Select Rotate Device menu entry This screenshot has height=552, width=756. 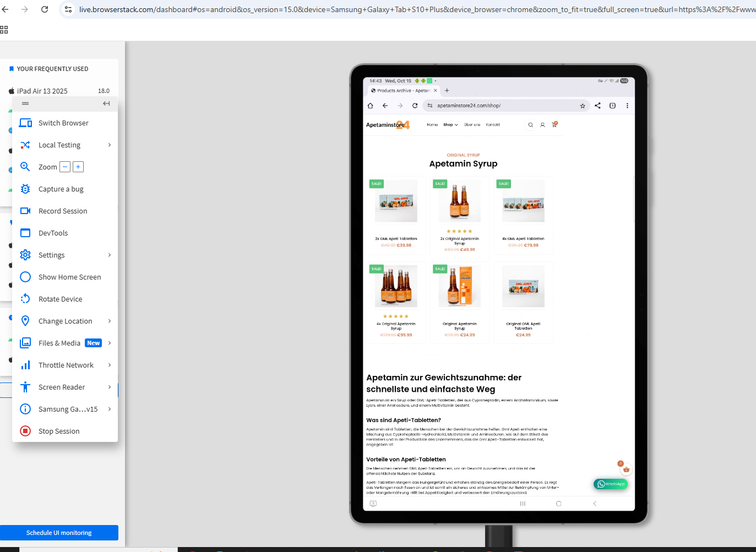[x=61, y=299]
